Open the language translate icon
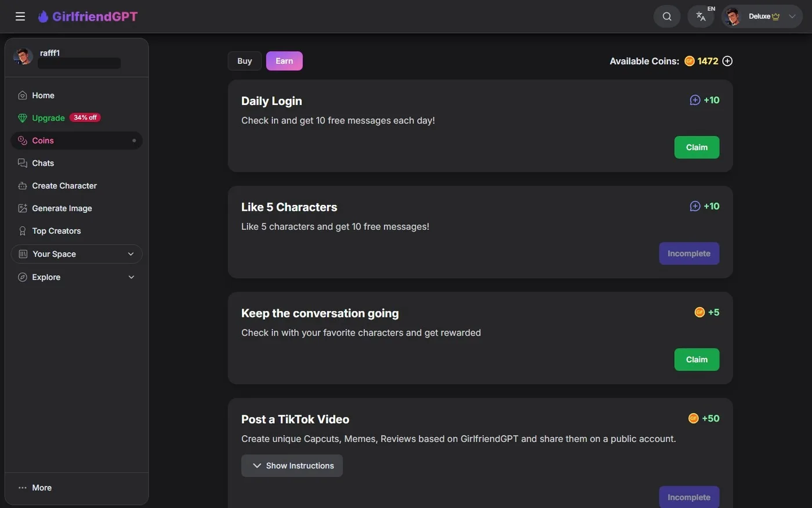Screen dimensions: 812x508 pos(701,16)
